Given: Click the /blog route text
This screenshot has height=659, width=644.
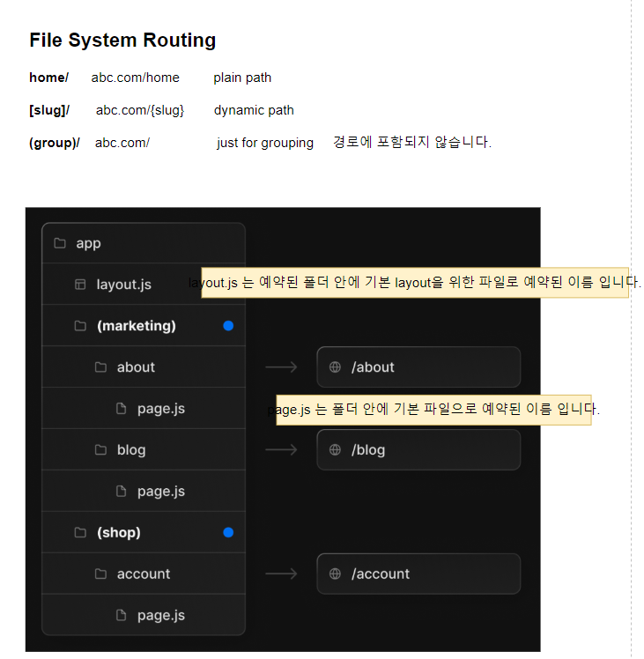Looking at the screenshot, I should click(x=368, y=449).
